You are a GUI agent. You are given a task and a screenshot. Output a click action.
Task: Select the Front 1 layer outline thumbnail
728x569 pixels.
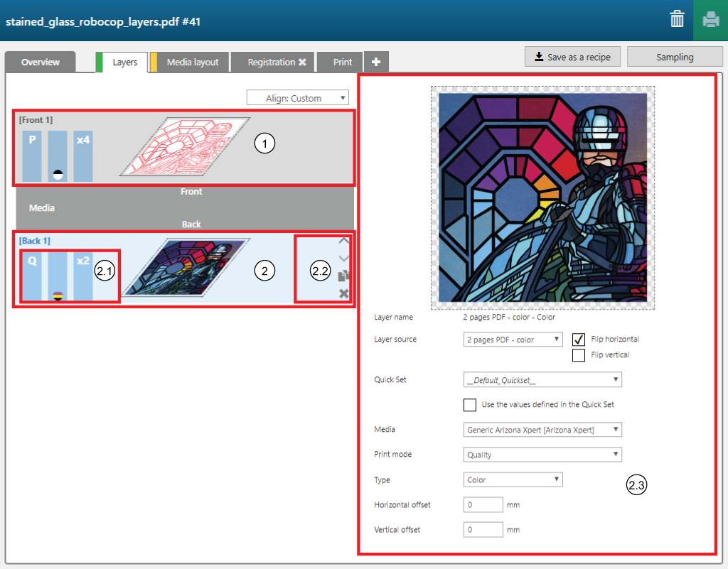click(x=185, y=146)
